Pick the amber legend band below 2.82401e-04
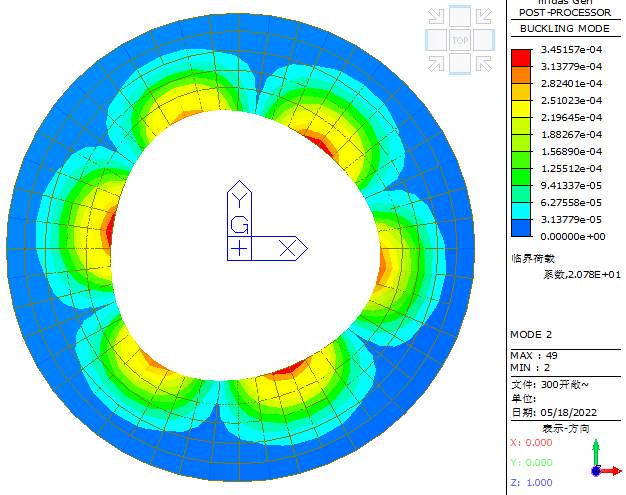The height and width of the screenshot is (495, 626). coord(521,92)
